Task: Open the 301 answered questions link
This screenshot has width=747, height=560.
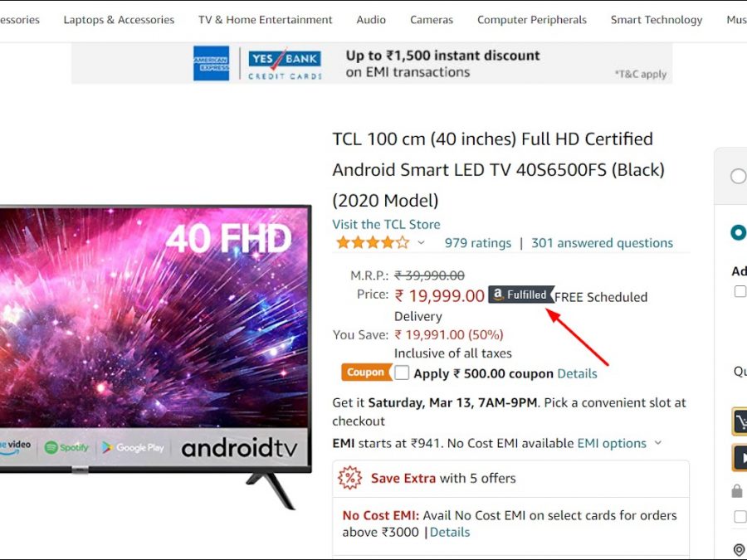Action: pos(603,243)
